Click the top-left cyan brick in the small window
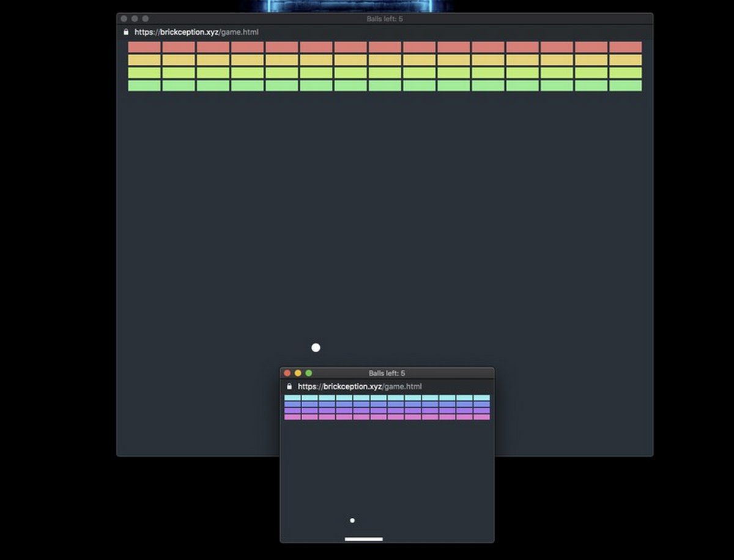This screenshot has width=734, height=560. click(x=292, y=398)
